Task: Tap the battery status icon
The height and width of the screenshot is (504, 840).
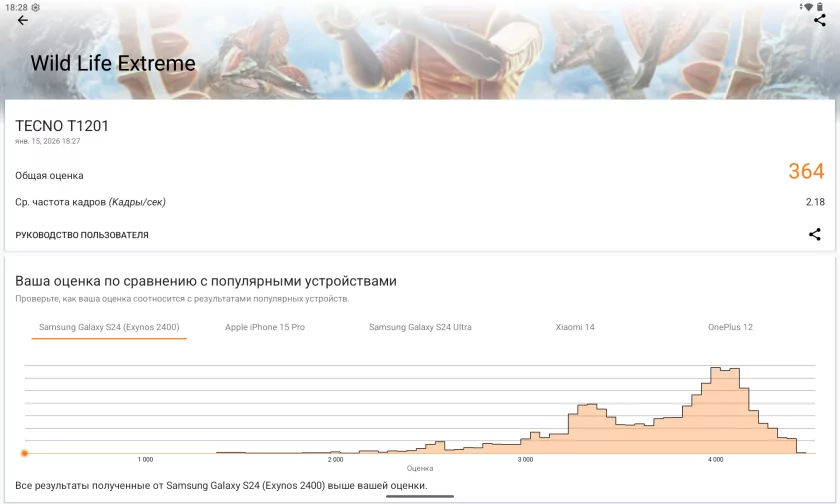Action: point(820,7)
